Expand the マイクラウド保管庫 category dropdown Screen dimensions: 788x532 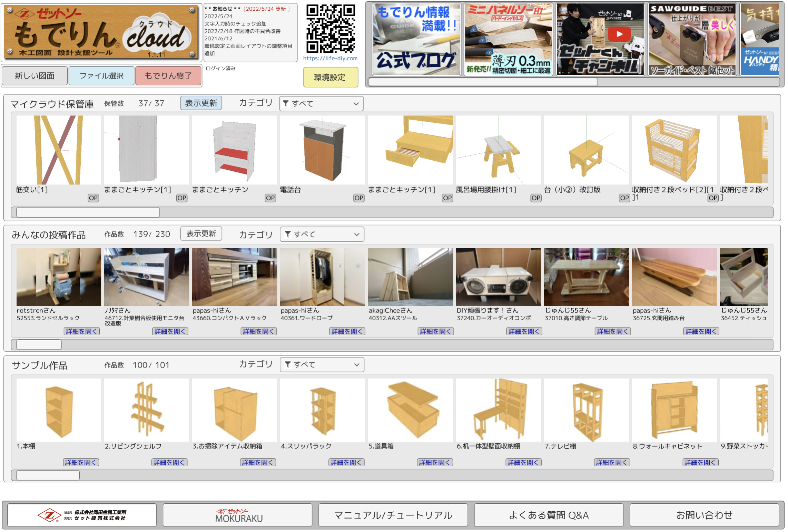[x=321, y=104]
